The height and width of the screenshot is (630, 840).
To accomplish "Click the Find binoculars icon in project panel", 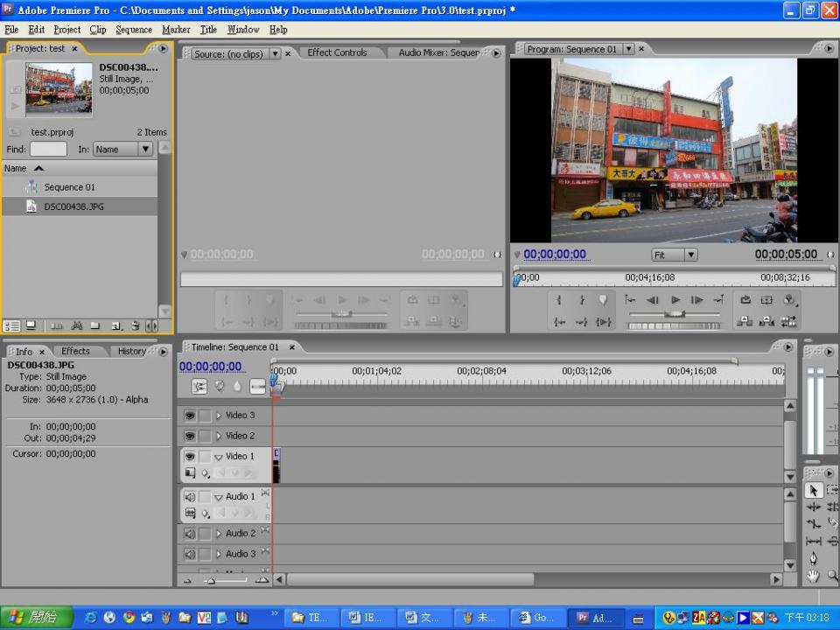I will [77, 325].
